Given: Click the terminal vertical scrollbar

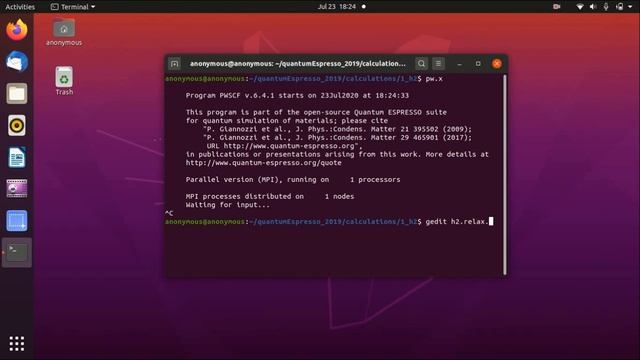Looking at the screenshot, I should click(505, 175).
